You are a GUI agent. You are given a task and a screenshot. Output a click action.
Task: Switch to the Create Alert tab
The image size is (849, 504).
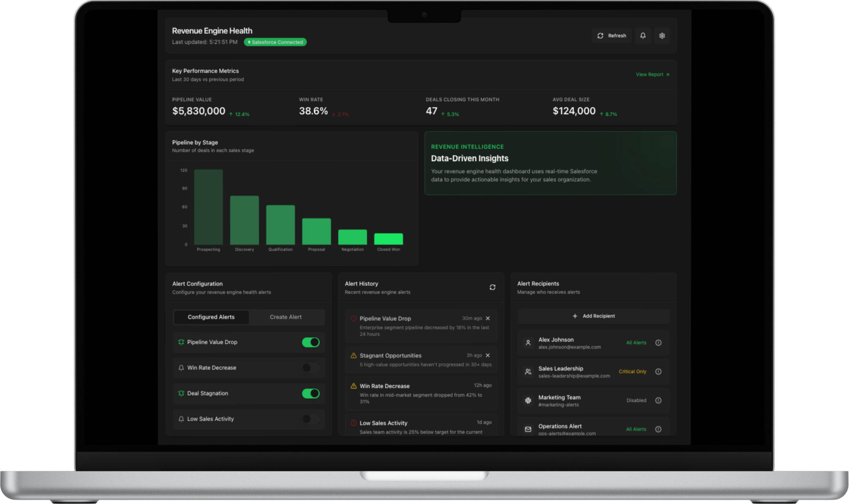pos(286,317)
